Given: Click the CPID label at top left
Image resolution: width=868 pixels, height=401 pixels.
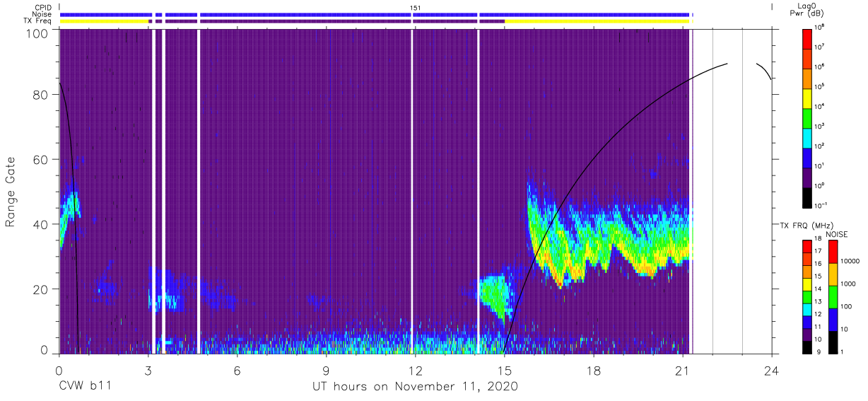Looking at the screenshot, I should tap(42, 8).
